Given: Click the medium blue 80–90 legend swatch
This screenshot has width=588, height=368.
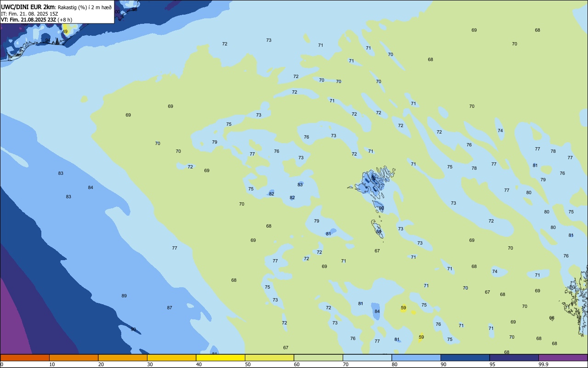Looking at the screenshot, I should click(416, 357).
